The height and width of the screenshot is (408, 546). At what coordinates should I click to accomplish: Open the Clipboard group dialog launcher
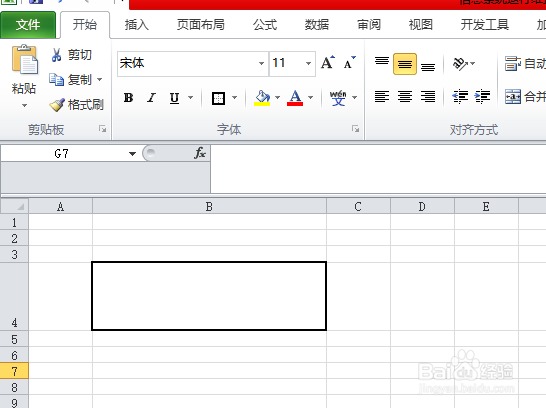pyautogui.click(x=102, y=129)
